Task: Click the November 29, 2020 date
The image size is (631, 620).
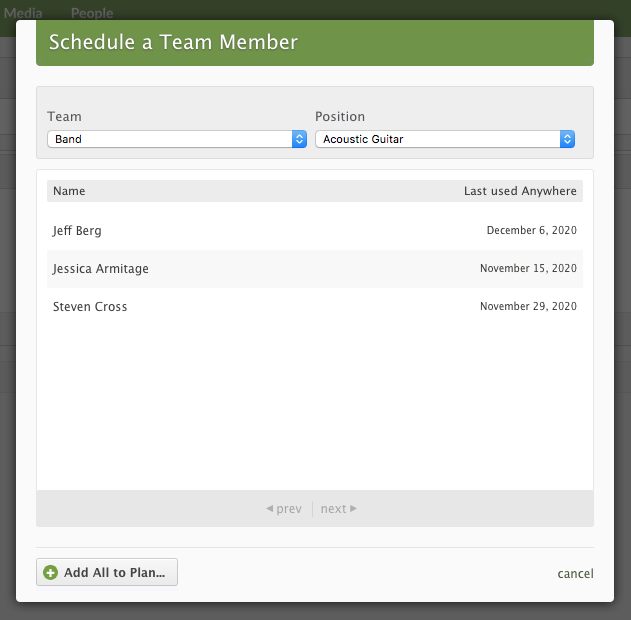Action: click(528, 306)
